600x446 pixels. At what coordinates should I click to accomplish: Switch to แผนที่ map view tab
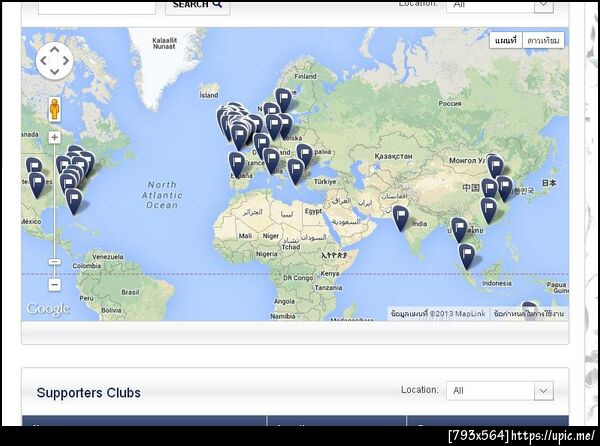(x=505, y=40)
